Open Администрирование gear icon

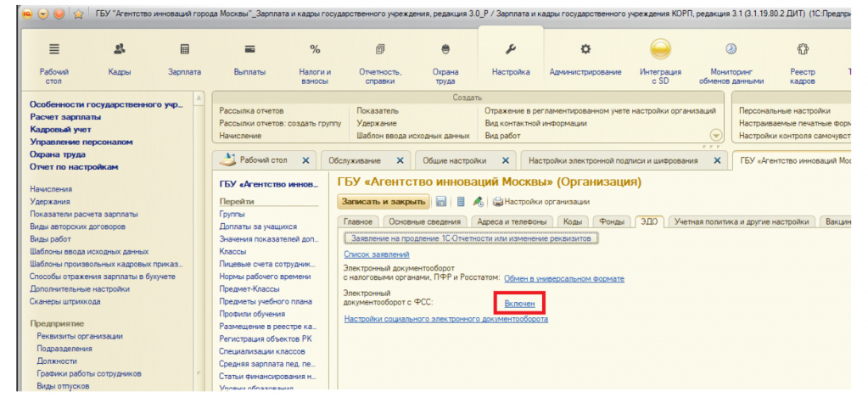pyautogui.click(x=585, y=51)
